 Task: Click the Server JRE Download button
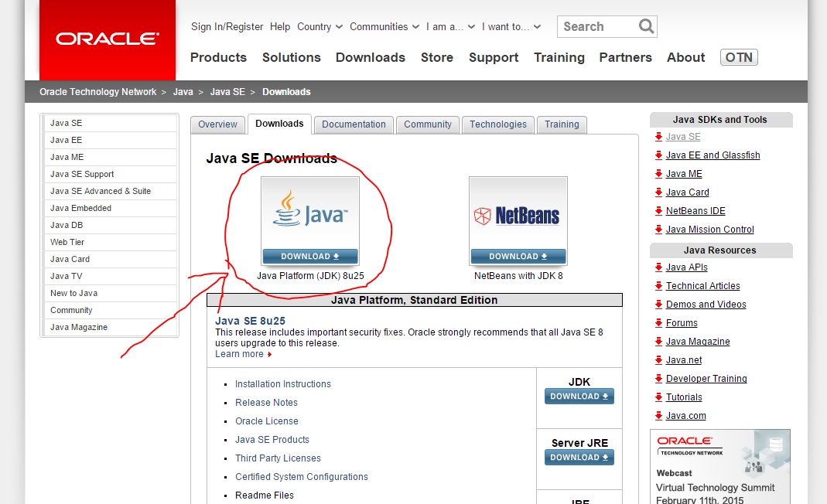[x=579, y=458]
